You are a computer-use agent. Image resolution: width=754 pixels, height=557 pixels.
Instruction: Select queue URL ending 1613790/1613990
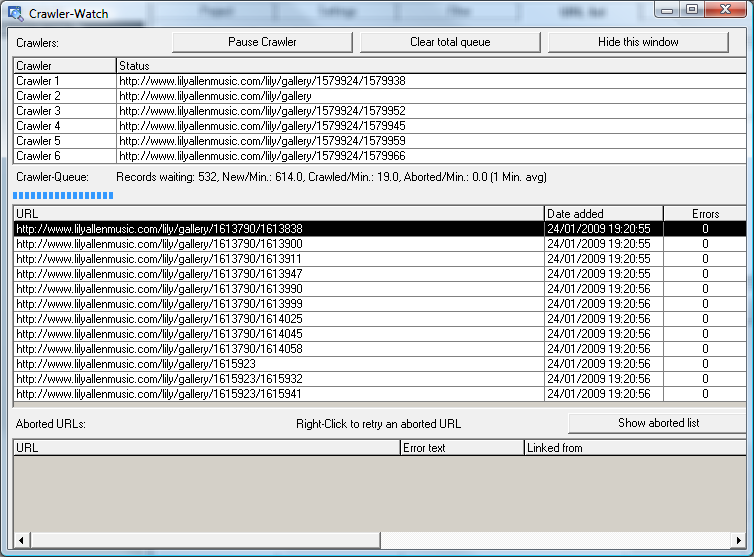click(x=380, y=289)
